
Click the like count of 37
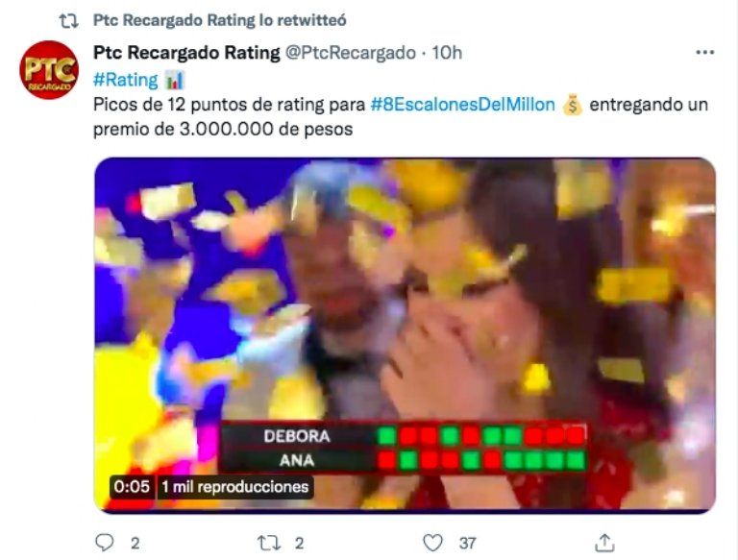point(467,543)
